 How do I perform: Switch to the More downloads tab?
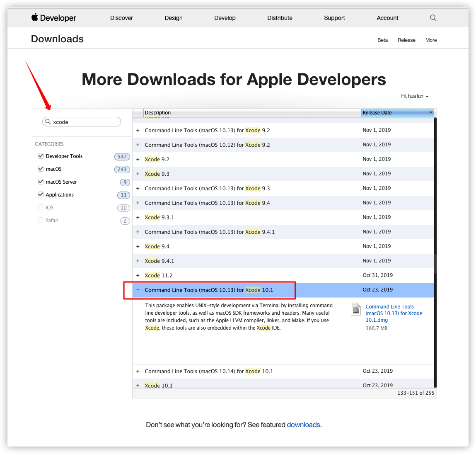431,40
